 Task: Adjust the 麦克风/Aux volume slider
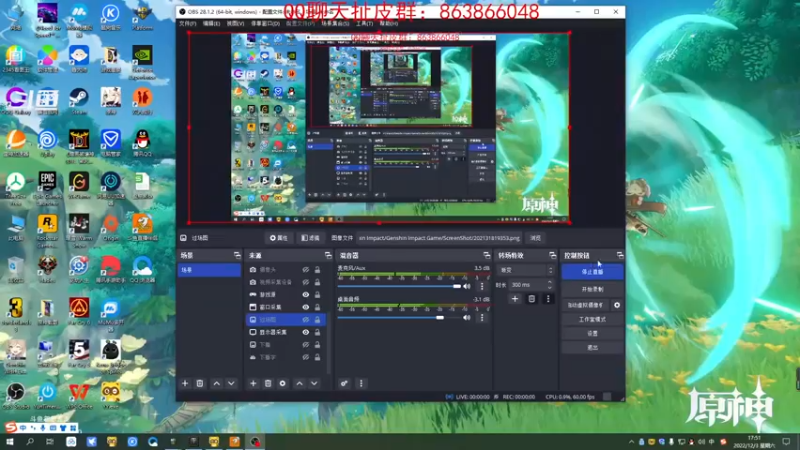coord(399,286)
